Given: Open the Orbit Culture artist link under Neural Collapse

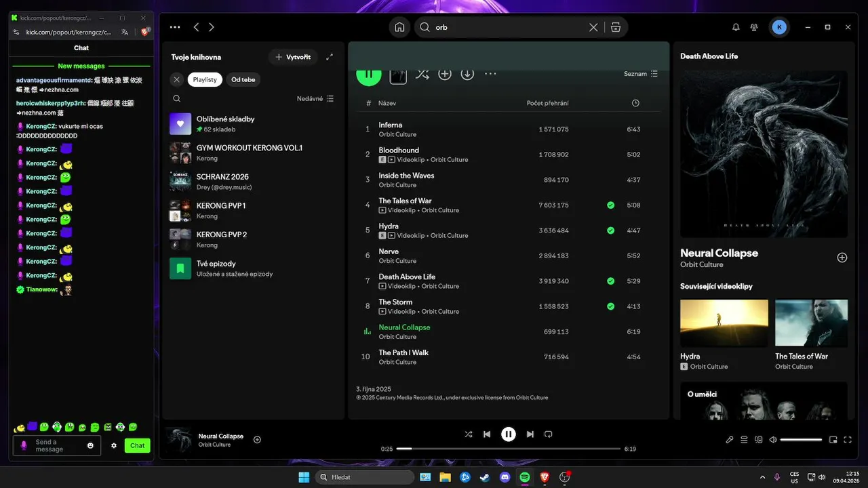Looking at the screenshot, I should (x=702, y=264).
